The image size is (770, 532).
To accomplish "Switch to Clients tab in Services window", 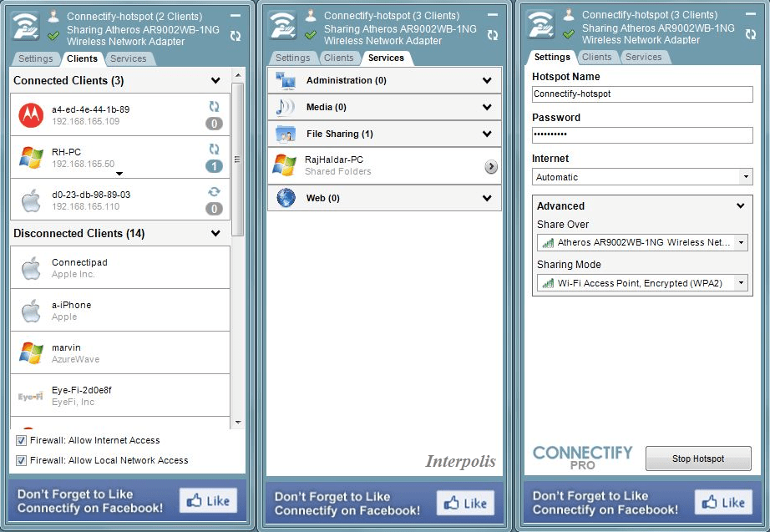I will (338, 58).
